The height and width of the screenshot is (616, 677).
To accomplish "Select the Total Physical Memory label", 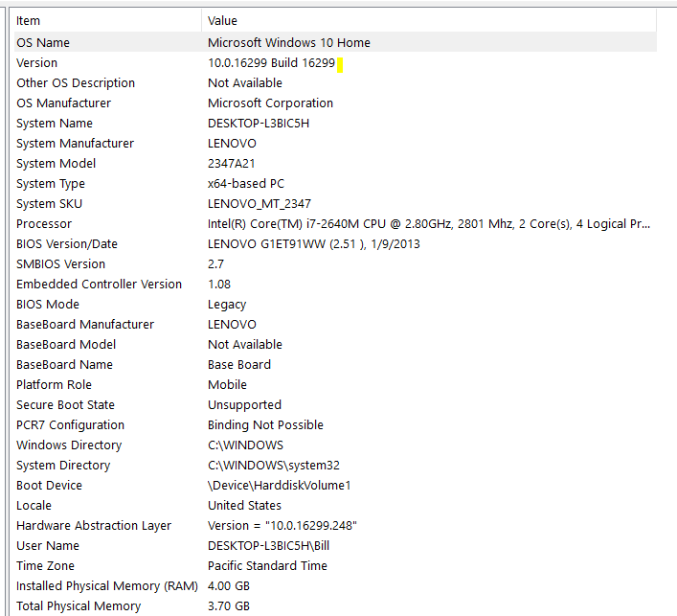I will [x=79, y=606].
